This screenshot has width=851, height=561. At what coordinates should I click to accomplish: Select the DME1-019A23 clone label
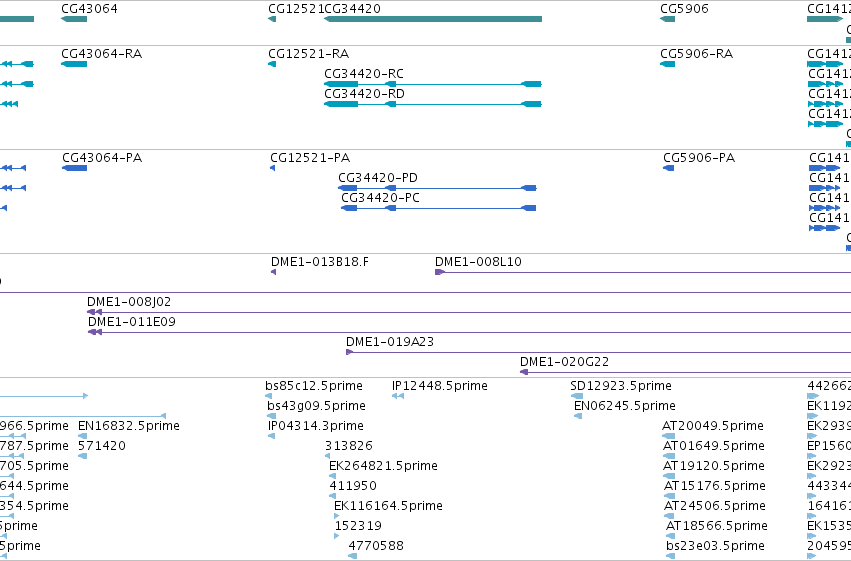click(390, 342)
